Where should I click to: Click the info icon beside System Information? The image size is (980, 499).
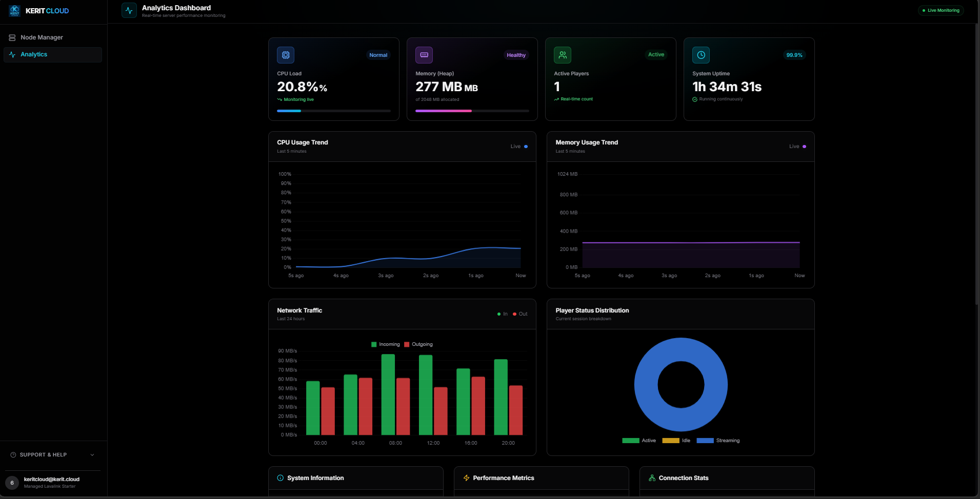[x=279, y=477]
